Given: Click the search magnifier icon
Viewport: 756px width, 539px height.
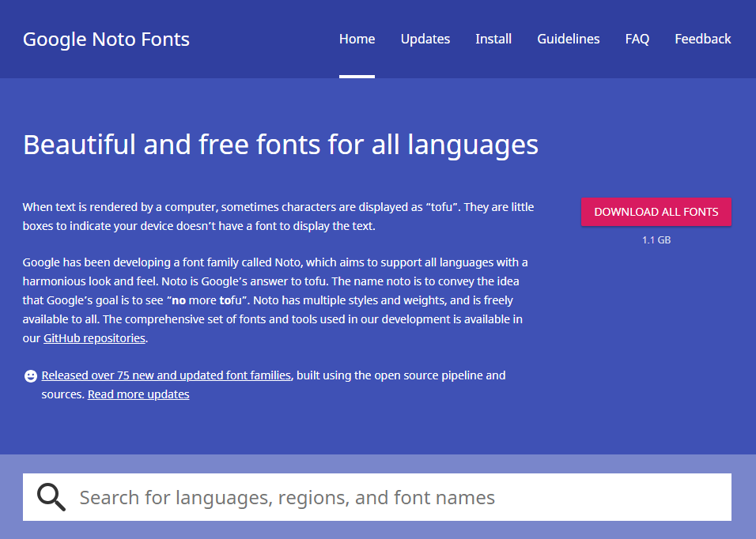Looking at the screenshot, I should 51,497.
